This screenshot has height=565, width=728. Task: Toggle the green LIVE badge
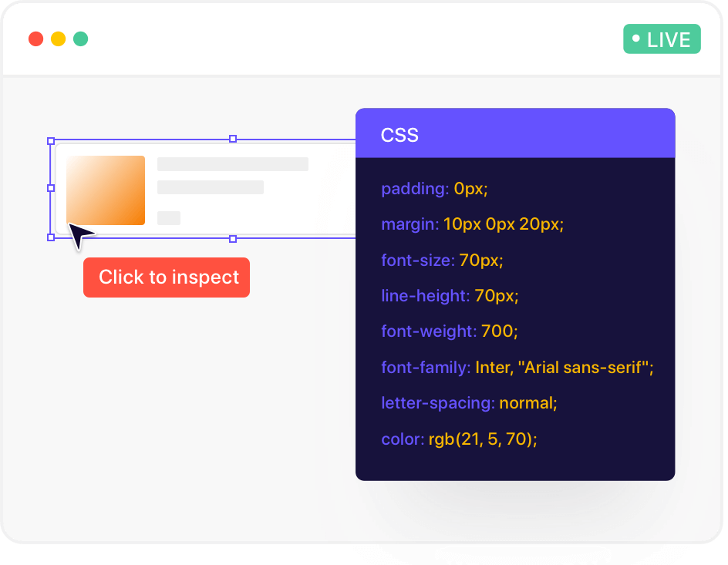662,39
